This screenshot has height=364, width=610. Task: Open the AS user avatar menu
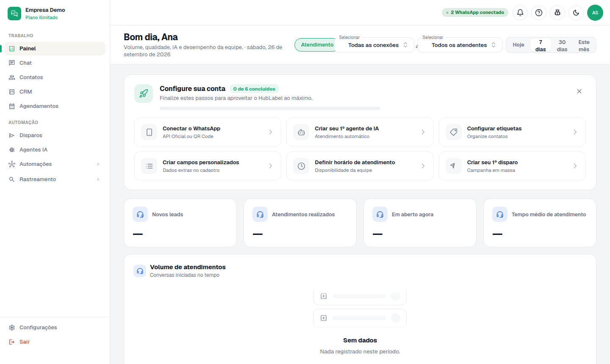(595, 13)
